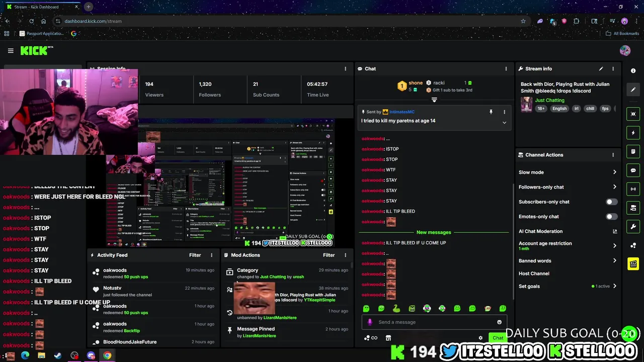
Task: Collapse gift leaderboard with down arrow
Action: click(x=434, y=100)
